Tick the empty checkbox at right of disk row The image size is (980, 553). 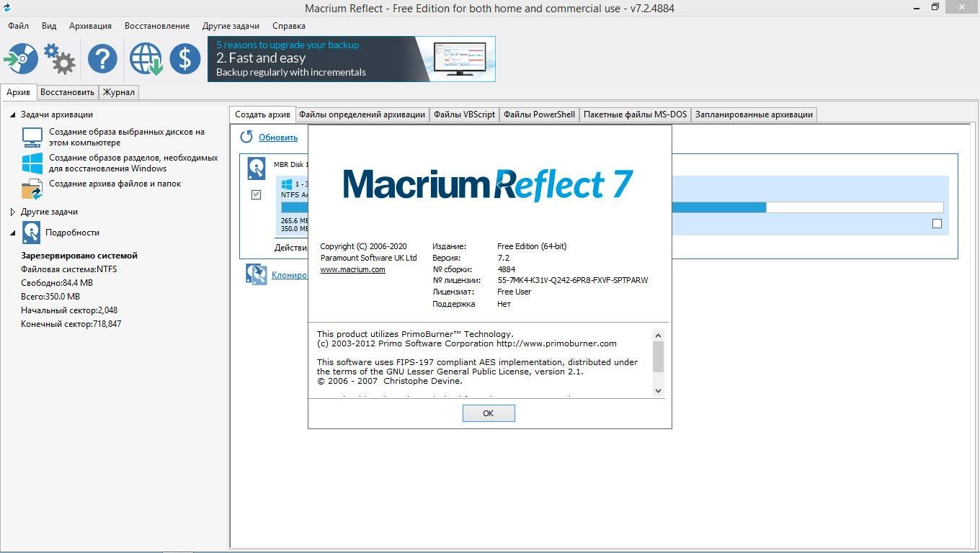(937, 224)
